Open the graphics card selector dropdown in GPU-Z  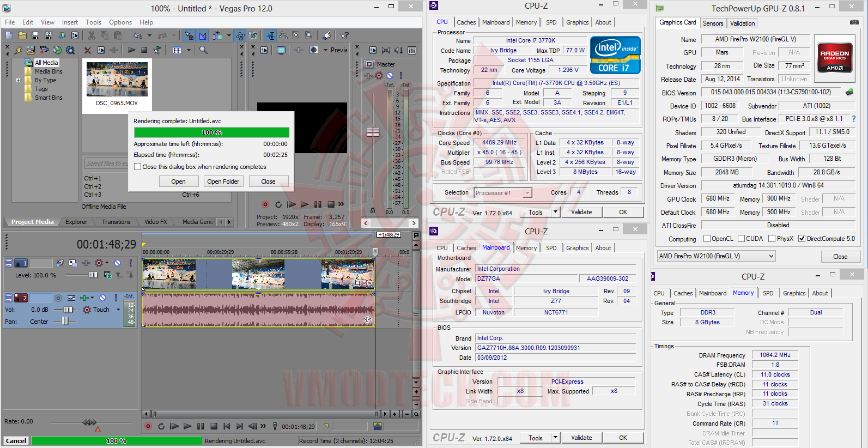click(717, 256)
